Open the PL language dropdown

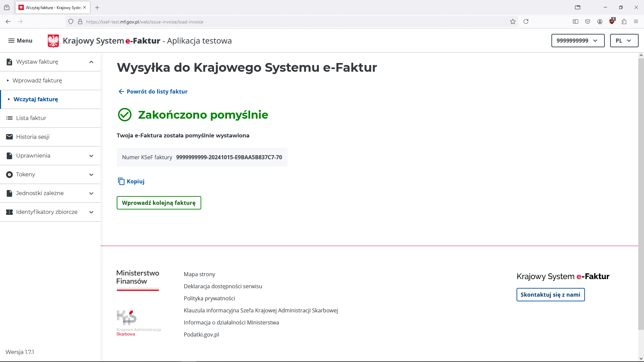[x=624, y=41]
